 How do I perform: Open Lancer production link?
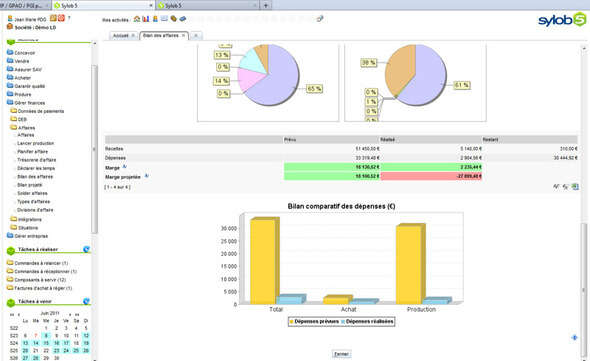pos(36,143)
